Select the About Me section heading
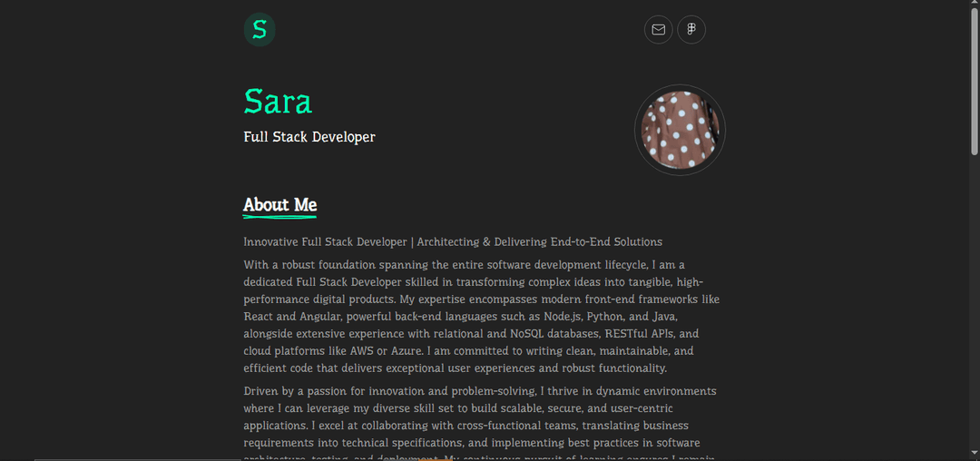 [x=279, y=205]
